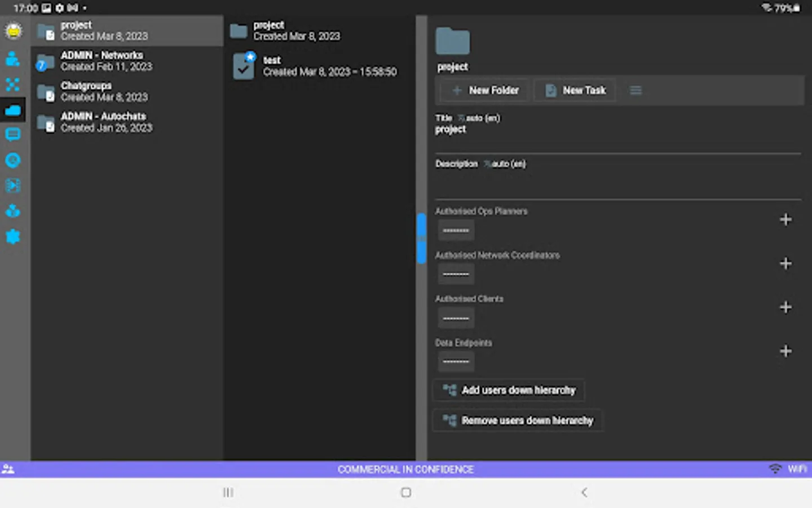Screen dimensions: 812x508
Task: Change Title language auto (en)
Action: click(479, 118)
